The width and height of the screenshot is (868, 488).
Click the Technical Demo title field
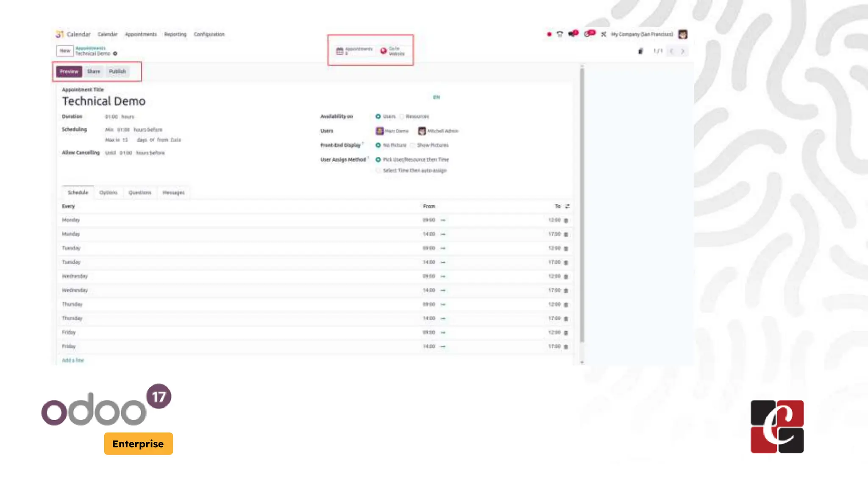(104, 101)
